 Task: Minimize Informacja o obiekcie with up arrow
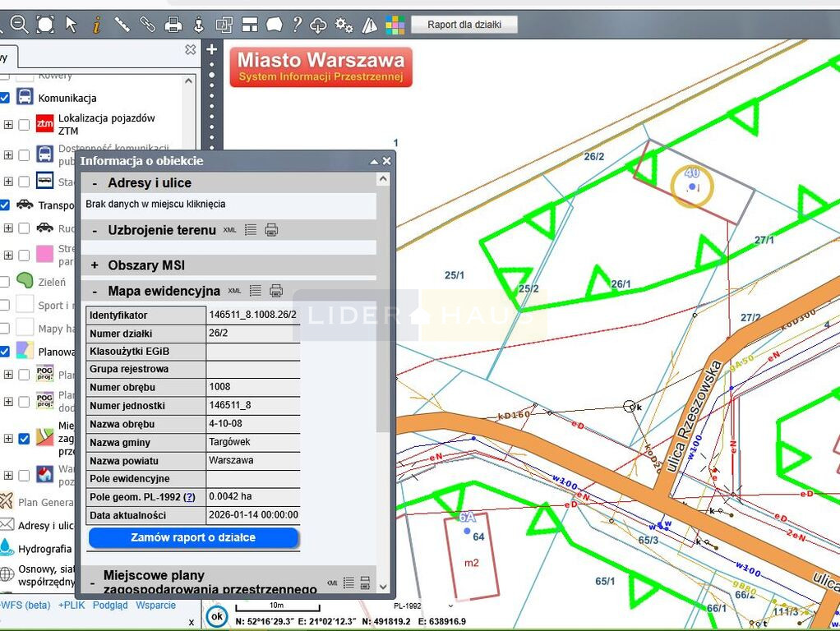click(374, 161)
